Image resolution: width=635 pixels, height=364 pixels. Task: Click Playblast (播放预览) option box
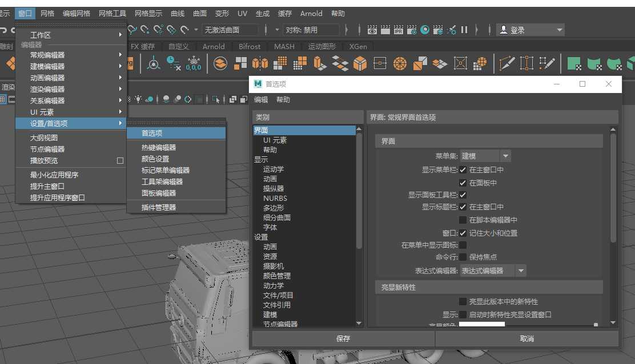120,160
